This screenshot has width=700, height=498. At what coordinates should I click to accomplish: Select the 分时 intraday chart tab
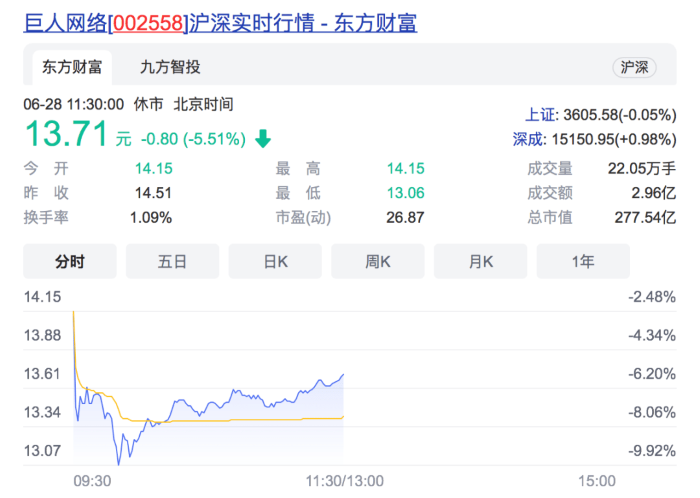(70, 262)
